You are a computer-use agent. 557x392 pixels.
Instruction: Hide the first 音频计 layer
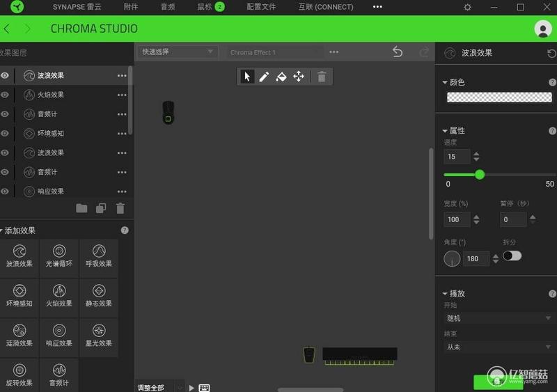[5, 114]
